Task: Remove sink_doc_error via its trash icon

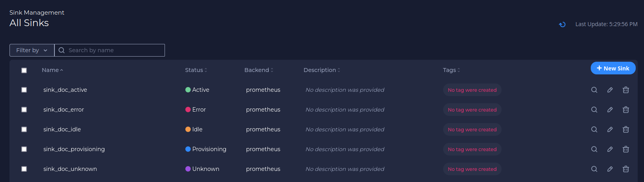Action: pyautogui.click(x=625, y=110)
